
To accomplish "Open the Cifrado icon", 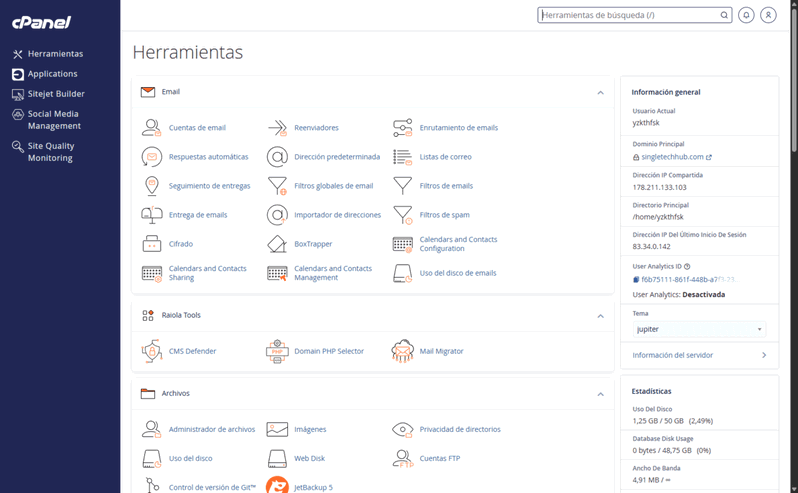I will pos(152,244).
